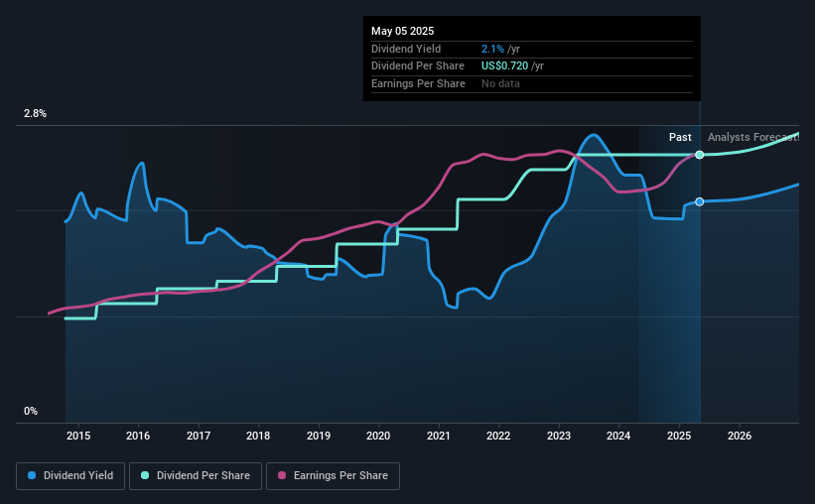Toggle the Dividend Yield legend button
Viewport: 815px width, 504px height.
70,476
